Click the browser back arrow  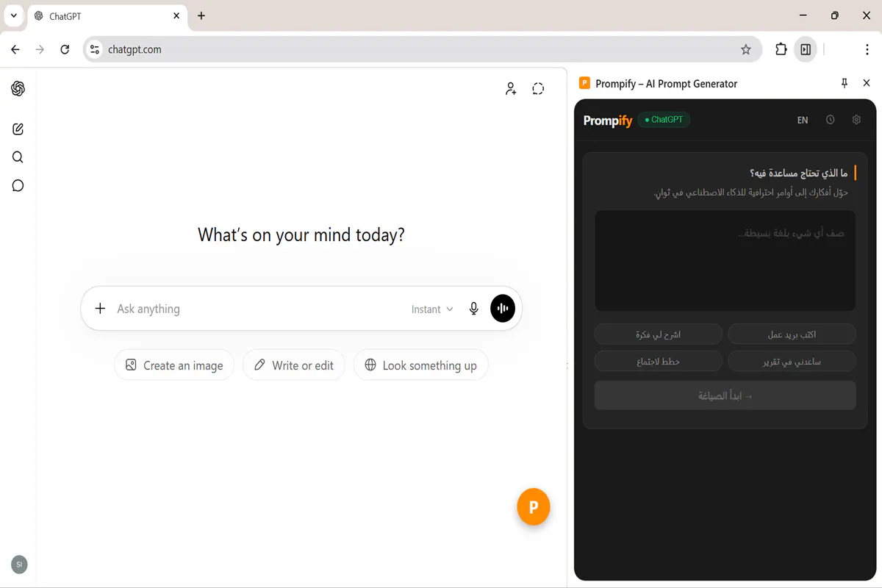(x=15, y=49)
